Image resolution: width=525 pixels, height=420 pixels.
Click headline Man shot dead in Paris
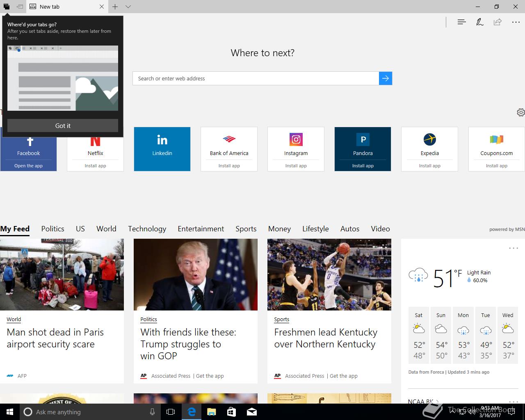click(55, 338)
